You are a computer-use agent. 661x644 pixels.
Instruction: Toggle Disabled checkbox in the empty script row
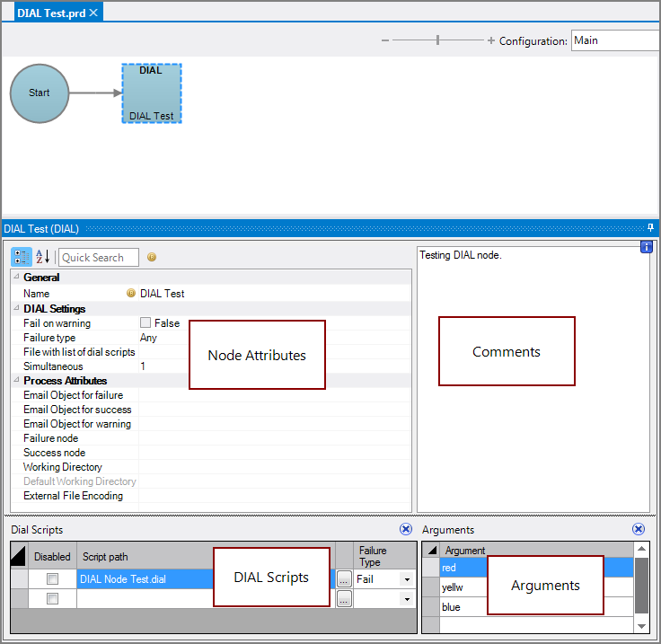click(52, 598)
